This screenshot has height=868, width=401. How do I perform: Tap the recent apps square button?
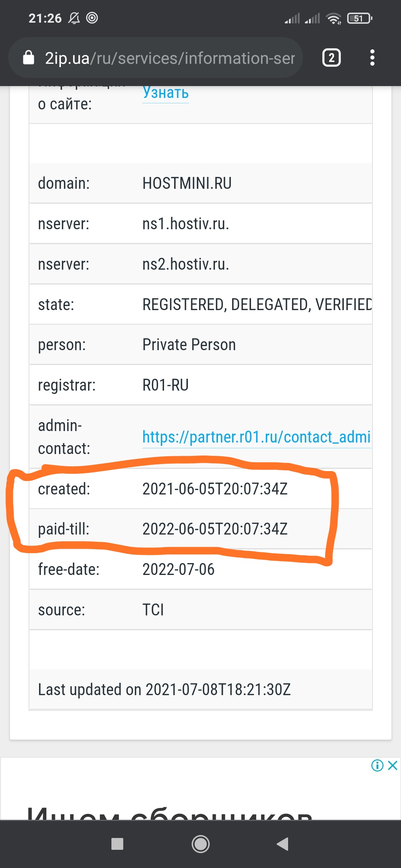(x=117, y=844)
